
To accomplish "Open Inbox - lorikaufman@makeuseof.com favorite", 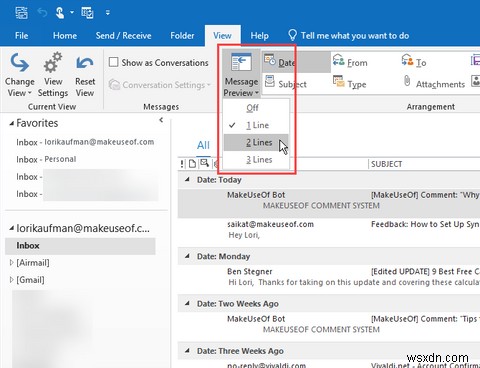I will point(85,142).
